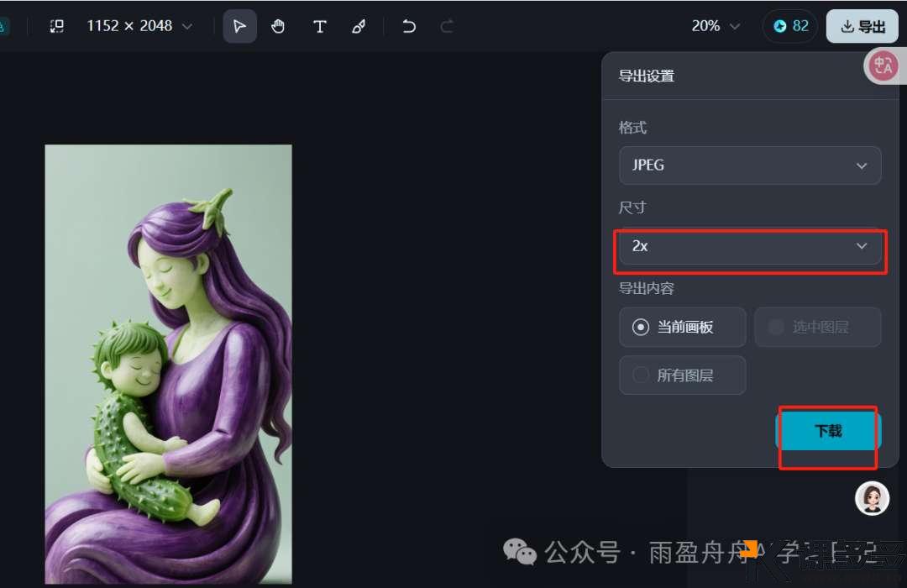Screen dimensions: 907x588
Task: Open the 2x size dropdown
Action: (x=750, y=246)
